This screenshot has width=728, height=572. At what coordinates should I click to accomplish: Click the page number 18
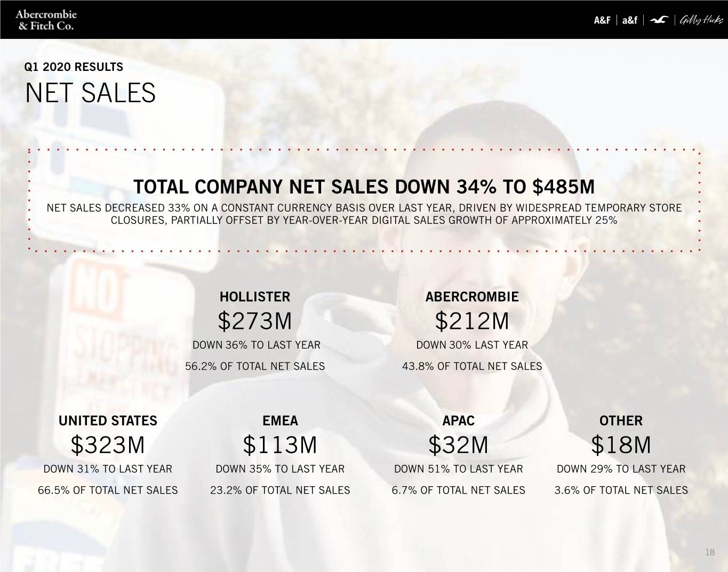[709, 552]
